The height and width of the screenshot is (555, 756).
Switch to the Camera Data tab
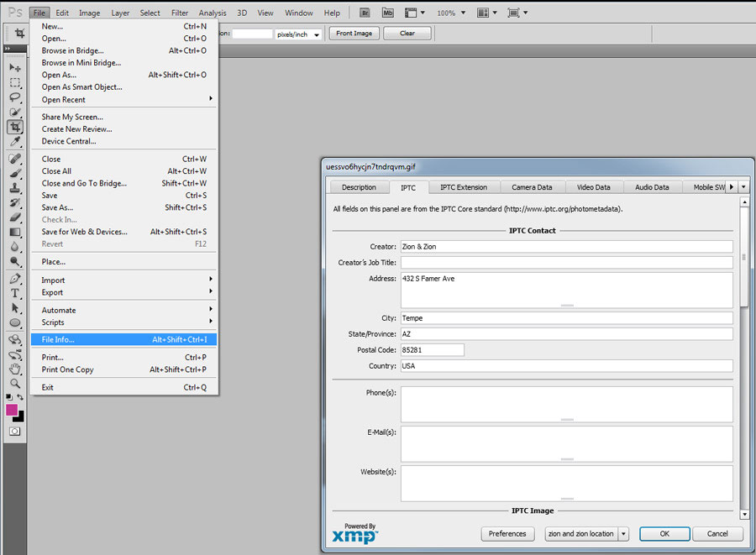[x=532, y=187]
